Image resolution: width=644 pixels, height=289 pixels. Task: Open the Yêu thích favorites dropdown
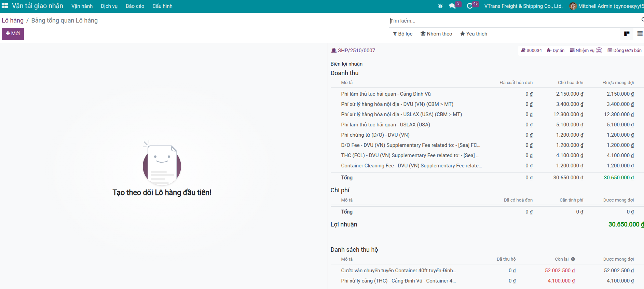(474, 34)
